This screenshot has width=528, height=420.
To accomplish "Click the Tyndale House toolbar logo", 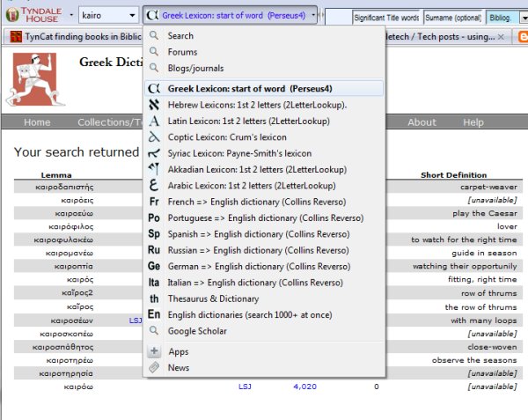I will 34,15.
